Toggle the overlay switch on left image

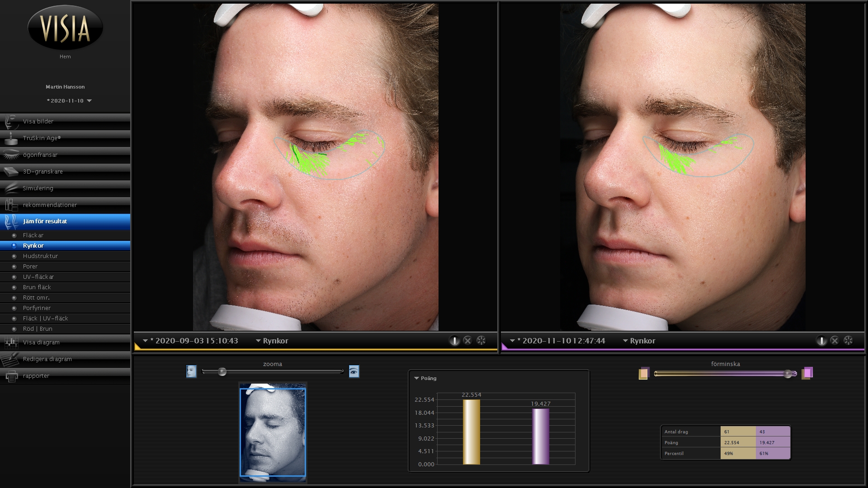454,341
